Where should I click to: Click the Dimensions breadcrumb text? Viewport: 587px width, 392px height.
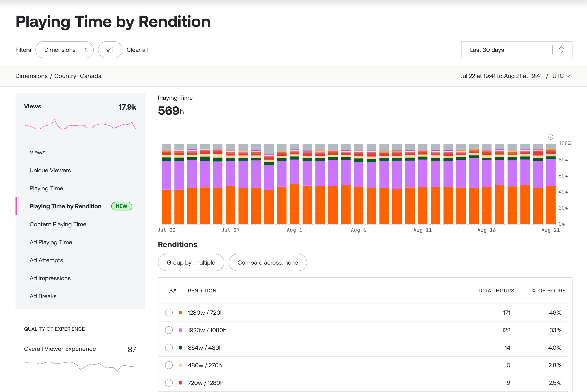(31, 76)
